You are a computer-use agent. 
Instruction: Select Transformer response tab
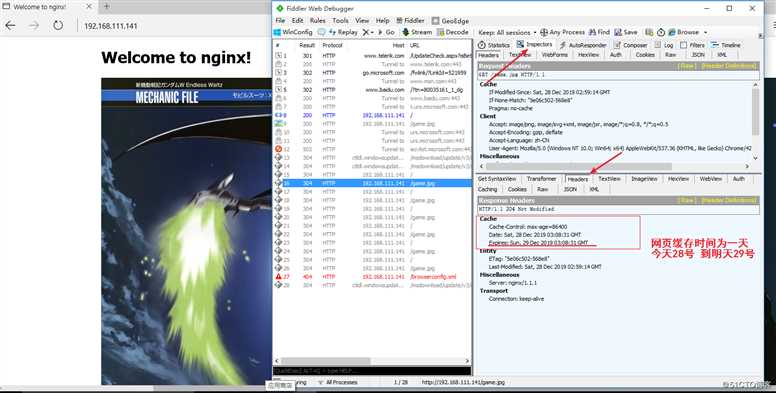(x=541, y=179)
